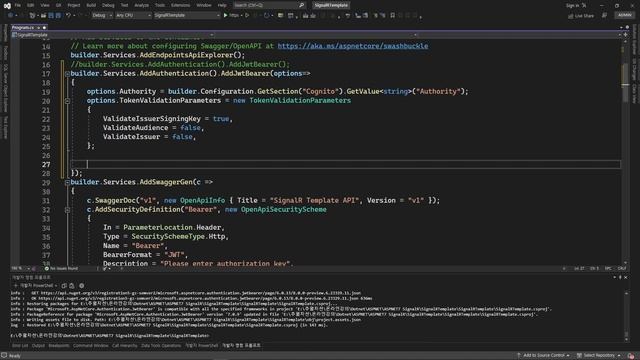Image resolution: width=640 pixels, height=360 pixels.
Task: Click the ADMIN button
Action: pos(624,16)
